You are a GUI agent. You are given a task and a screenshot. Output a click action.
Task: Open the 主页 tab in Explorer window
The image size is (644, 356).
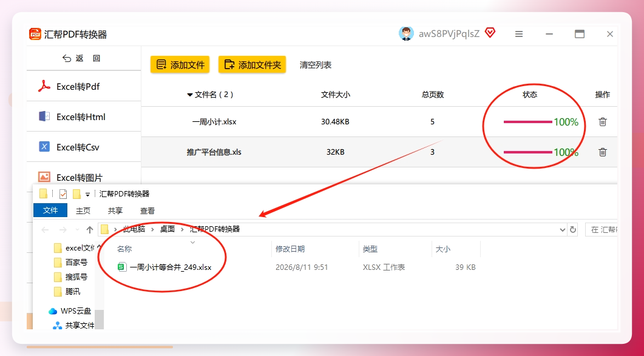coord(83,210)
